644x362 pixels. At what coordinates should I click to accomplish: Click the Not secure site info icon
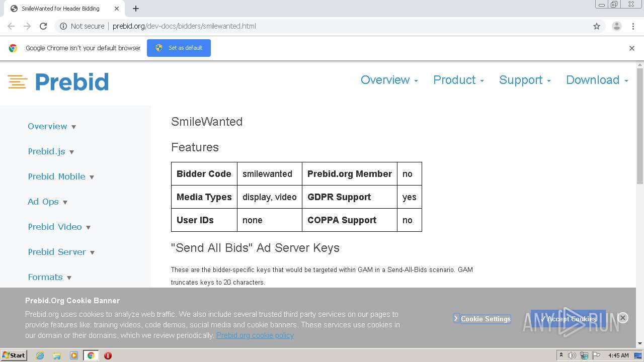pyautogui.click(x=63, y=26)
